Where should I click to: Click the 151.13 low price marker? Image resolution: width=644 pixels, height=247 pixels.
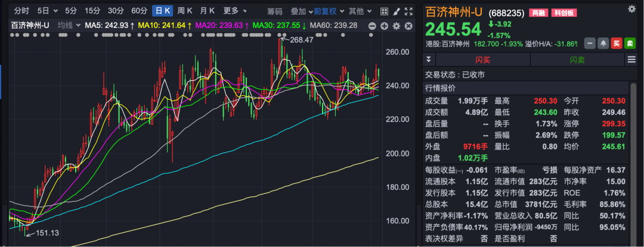47,233
